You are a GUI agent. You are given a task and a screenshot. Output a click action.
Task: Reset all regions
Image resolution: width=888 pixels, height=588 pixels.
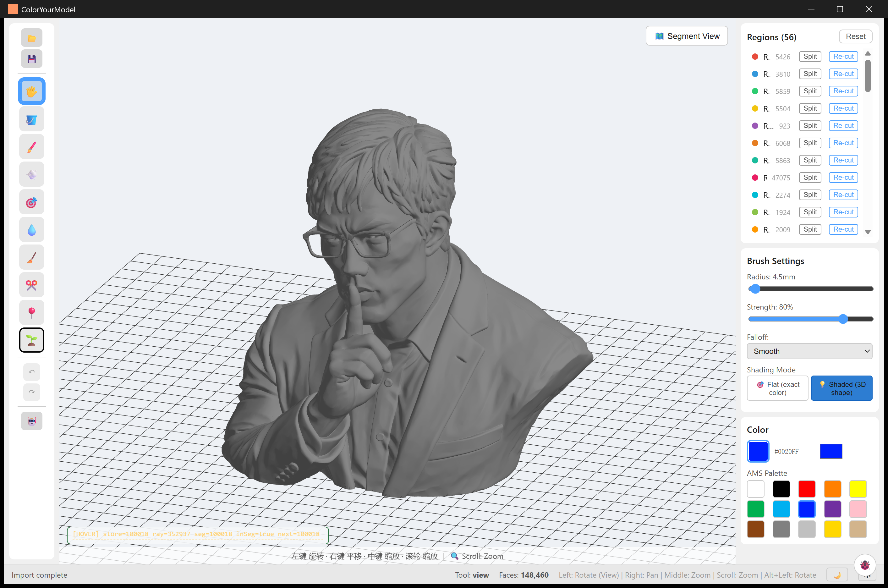(x=855, y=36)
